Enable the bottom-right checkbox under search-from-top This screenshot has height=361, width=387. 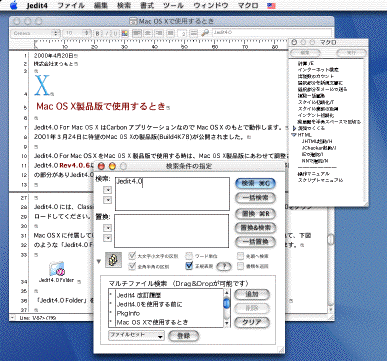pos(241,266)
